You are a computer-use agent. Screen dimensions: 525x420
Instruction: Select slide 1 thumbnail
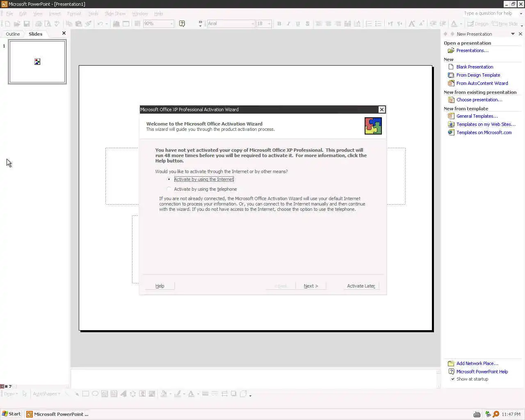(37, 62)
